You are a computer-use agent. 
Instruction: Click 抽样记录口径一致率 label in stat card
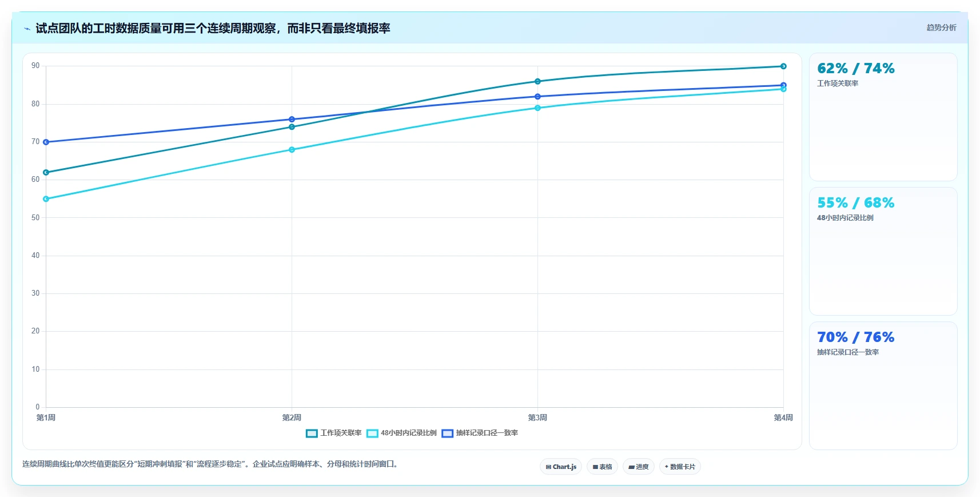click(x=848, y=352)
